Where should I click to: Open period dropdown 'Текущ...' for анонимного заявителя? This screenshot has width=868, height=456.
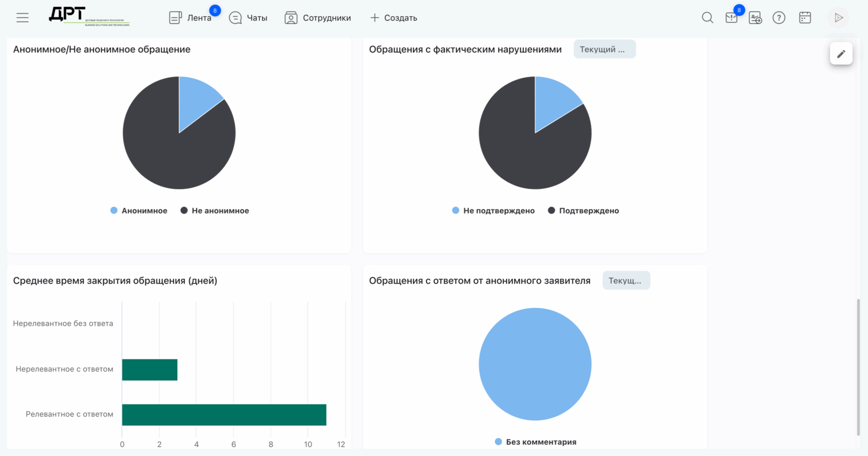(626, 280)
